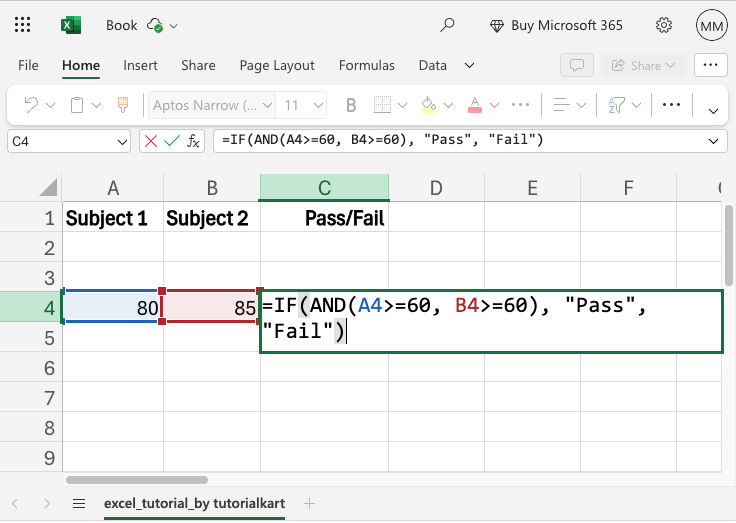Expand the fill color dropdown
736x523 pixels.
[448, 105]
